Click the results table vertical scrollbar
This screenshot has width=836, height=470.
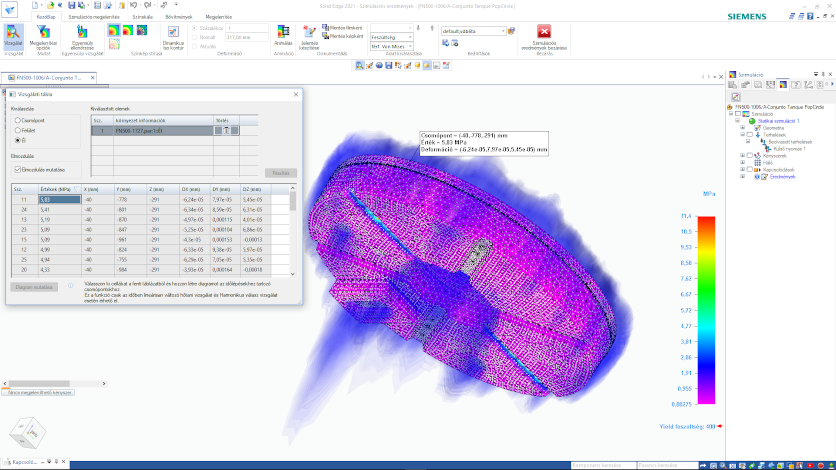point(293,231)
